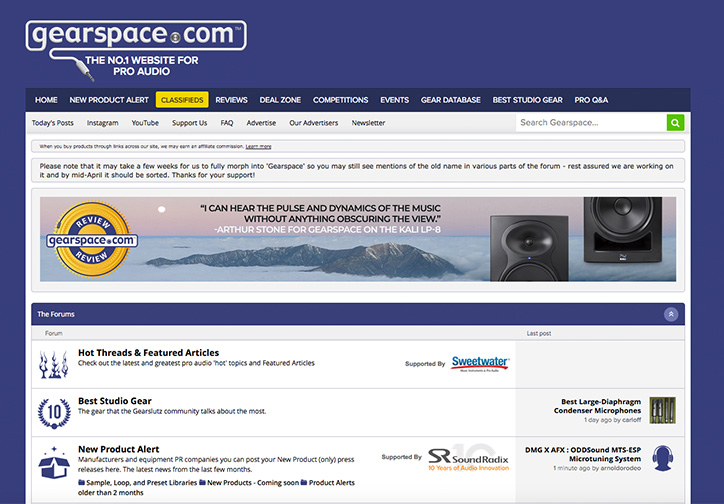Image resolution: width=724 pixels, height=504 pixels.
Task: Click the headphone avatar for arnoldorodeo post
Action: (663, 458)
